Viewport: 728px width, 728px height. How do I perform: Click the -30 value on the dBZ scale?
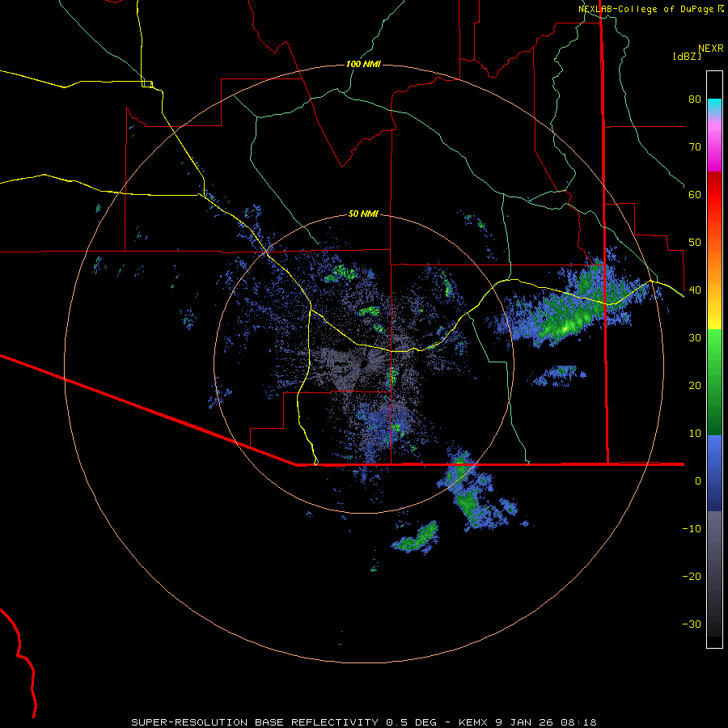click(x=692, y=624)
